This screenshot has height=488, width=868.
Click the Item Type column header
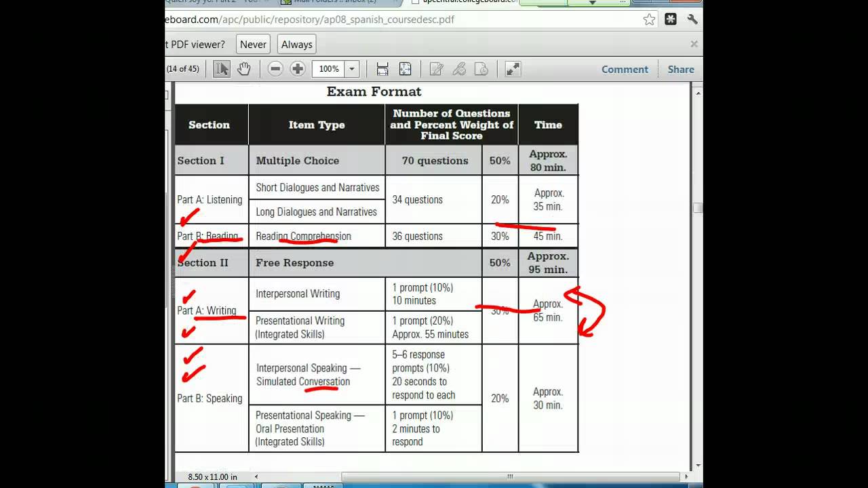click(x=317, y=125)
